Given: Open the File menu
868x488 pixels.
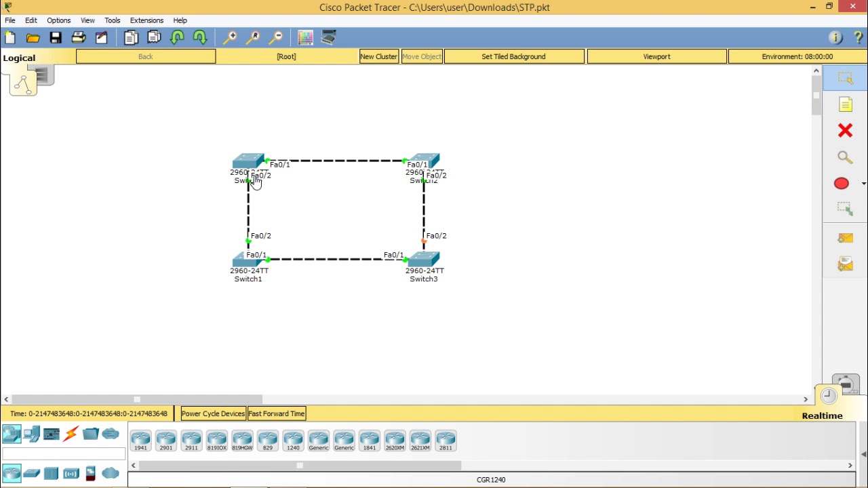Looking at the screenshot, I should coord(10,20).
